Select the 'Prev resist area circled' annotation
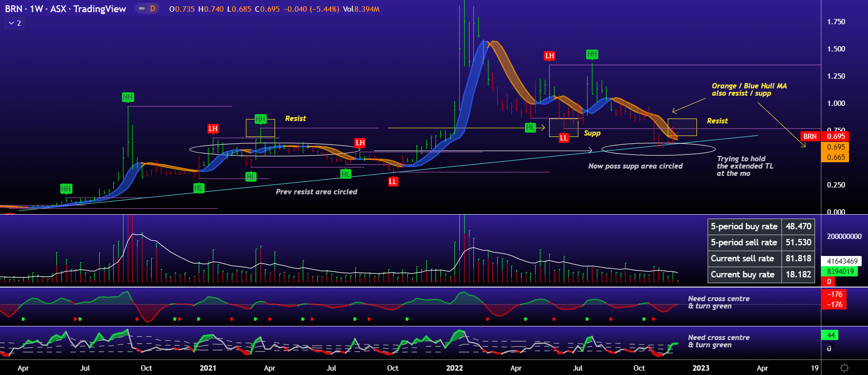The height and width of the screenshot is (375, 868). pos(316,192)
